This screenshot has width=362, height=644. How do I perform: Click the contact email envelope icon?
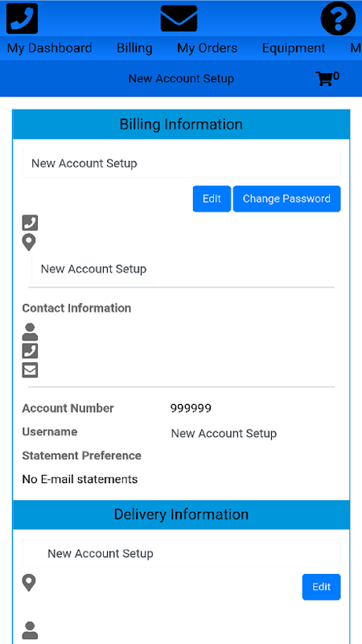[30, 370]
